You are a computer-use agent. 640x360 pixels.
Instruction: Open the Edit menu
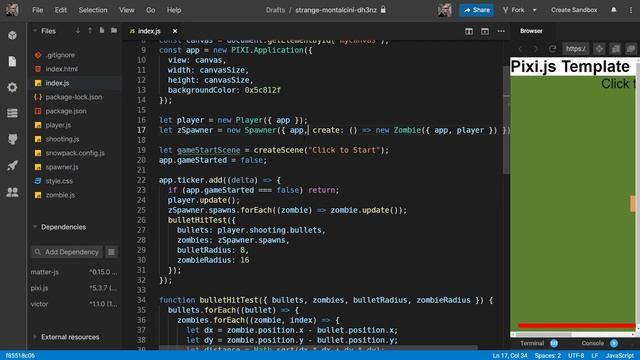(x=61, y=10)
